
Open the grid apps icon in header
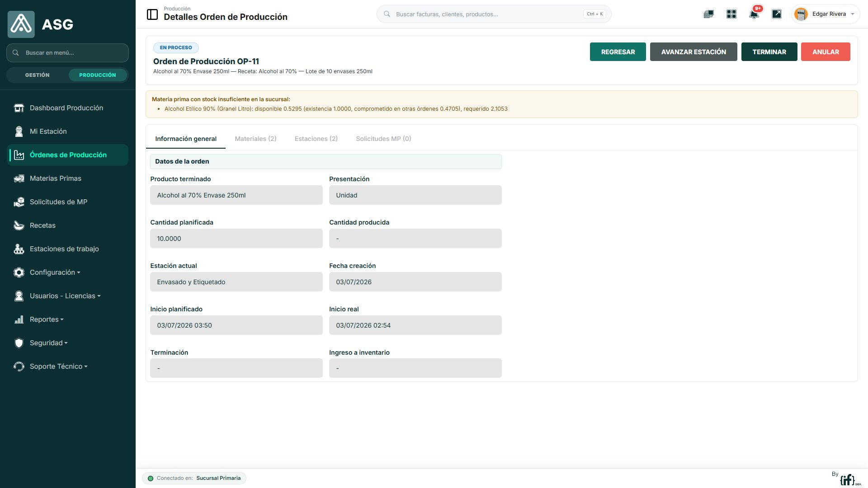[731, 14]
